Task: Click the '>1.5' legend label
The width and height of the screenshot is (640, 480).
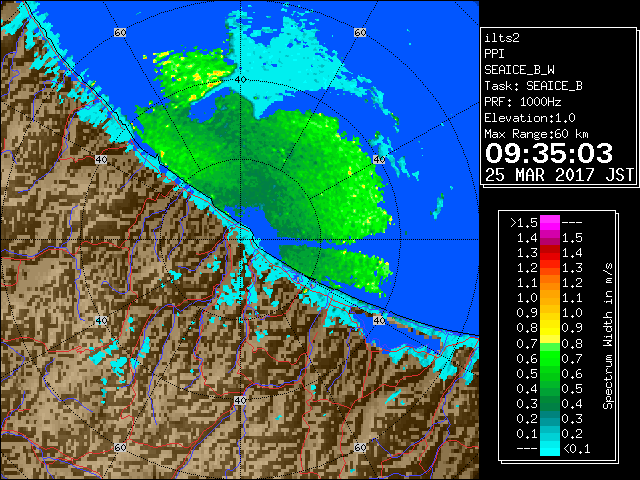Action: [524, 223]
